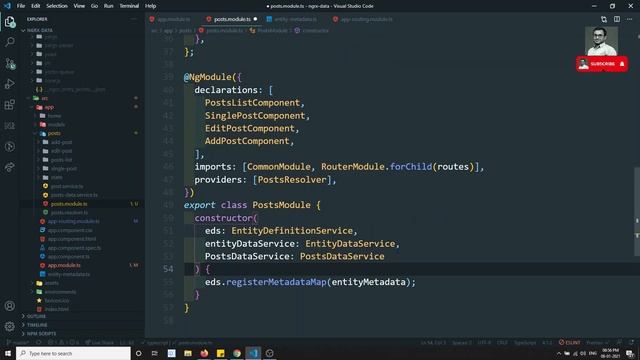Click the presenter webcam thumbnail

(x=601, y=41)
